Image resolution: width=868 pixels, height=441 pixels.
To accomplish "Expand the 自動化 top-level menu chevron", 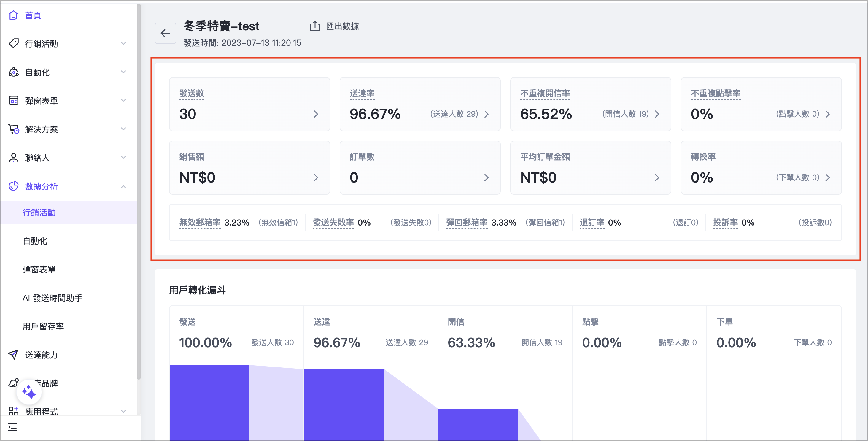I will click(123, 72).
